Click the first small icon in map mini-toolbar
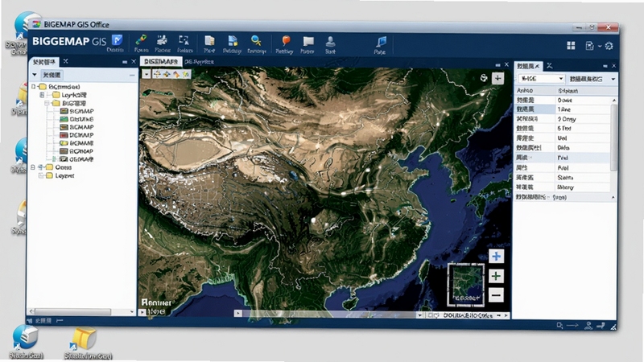Viewport: 644px width, 362px height. pyautogui.click(x=156, y=74)
